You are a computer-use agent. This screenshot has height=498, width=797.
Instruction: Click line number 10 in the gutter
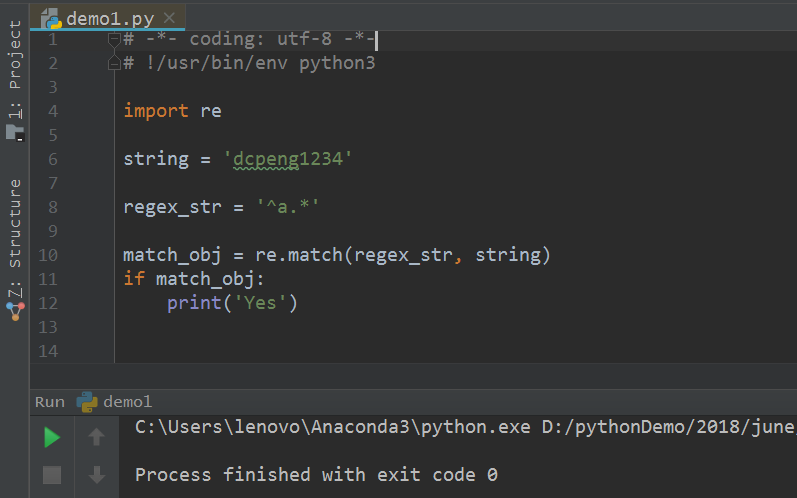click(x=48, y=255)
